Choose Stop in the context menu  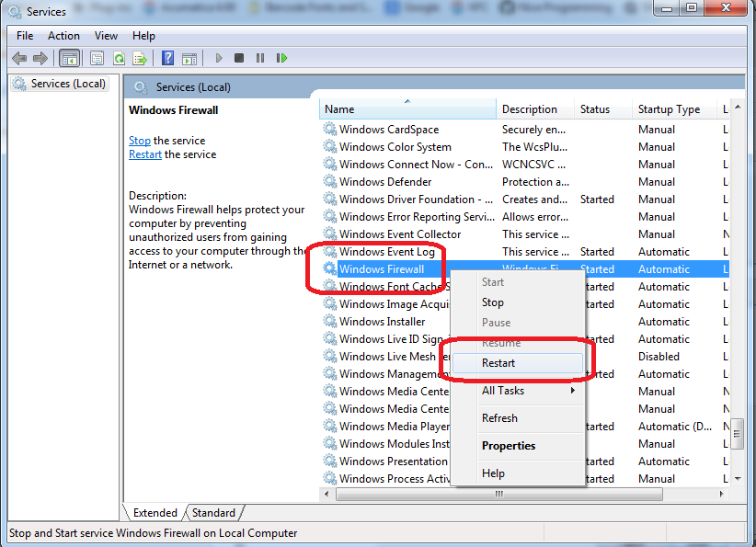[518, 302]
